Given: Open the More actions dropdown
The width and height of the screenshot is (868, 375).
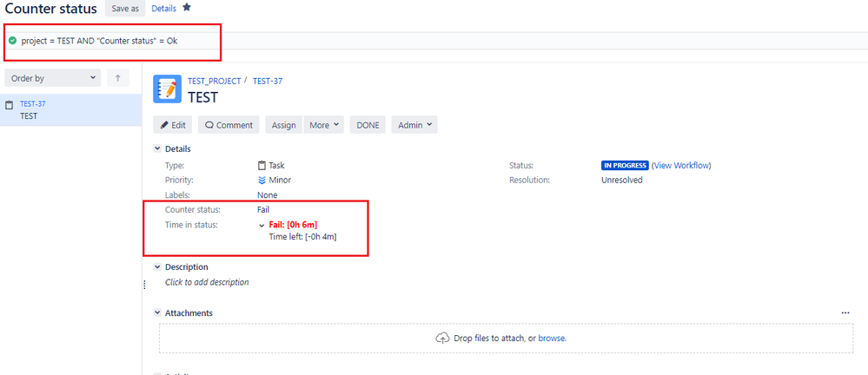Looking at the screenshot, I should [324, 125].
